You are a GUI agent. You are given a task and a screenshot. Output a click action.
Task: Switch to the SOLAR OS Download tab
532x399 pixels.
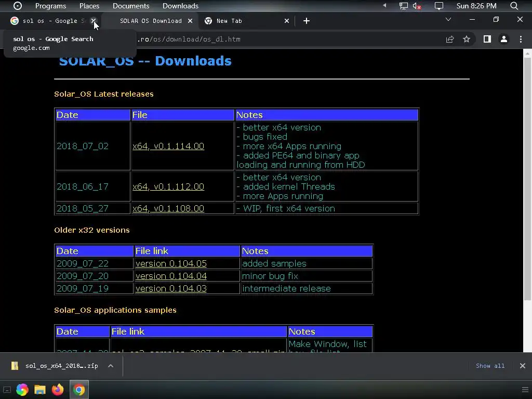click(x=151, y=21)
